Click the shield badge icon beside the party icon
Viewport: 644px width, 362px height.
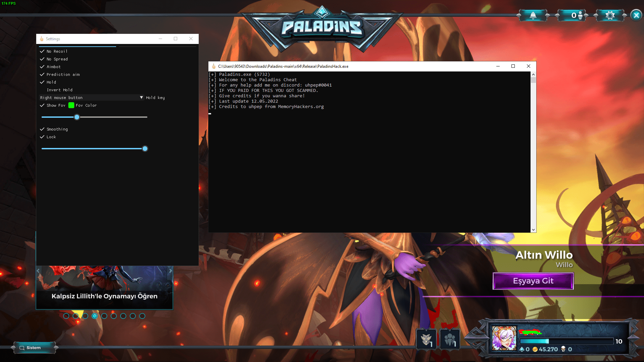point(426,340)
